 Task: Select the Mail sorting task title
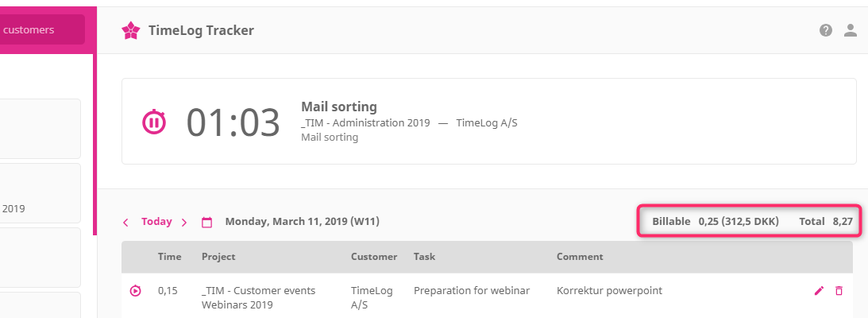click(338, 107)
